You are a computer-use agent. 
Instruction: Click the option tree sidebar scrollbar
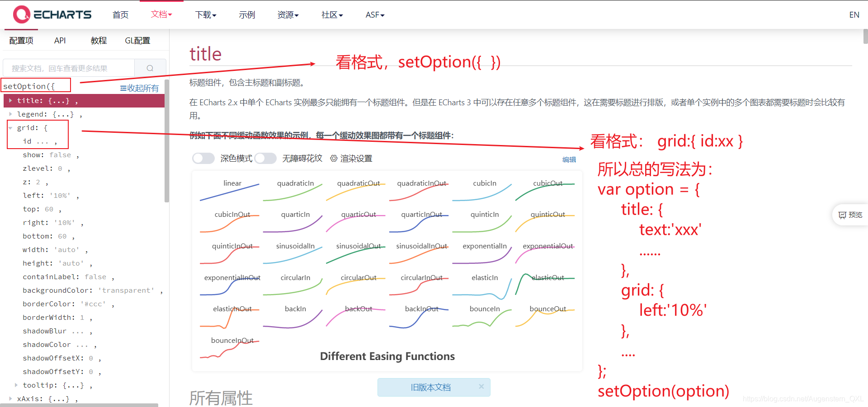(167, 141)
